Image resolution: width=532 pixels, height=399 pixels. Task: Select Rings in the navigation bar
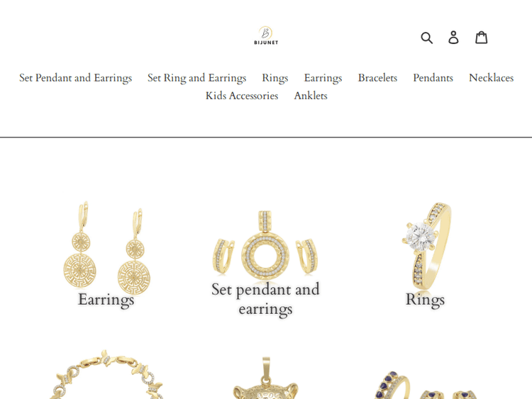[x=275, y=78]
